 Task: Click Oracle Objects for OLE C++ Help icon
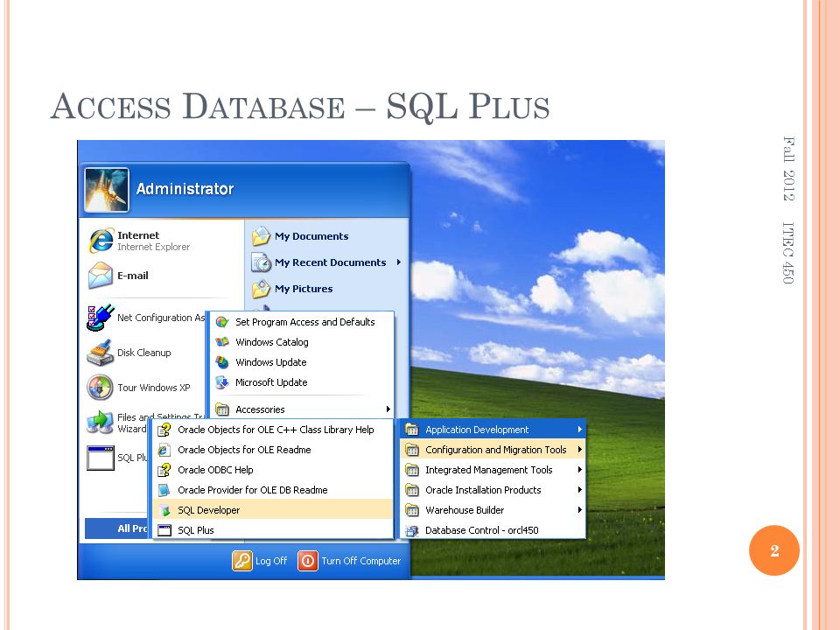164,430
